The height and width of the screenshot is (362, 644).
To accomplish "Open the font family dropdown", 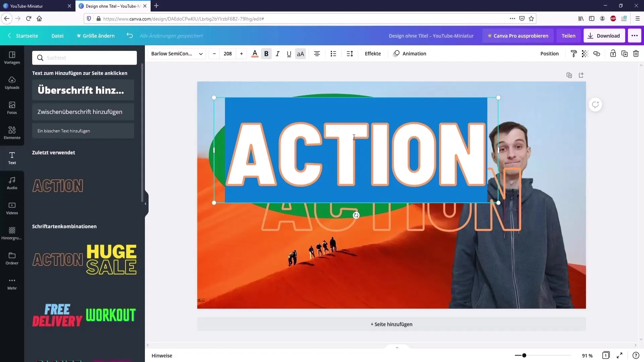I will click(177, 54).
